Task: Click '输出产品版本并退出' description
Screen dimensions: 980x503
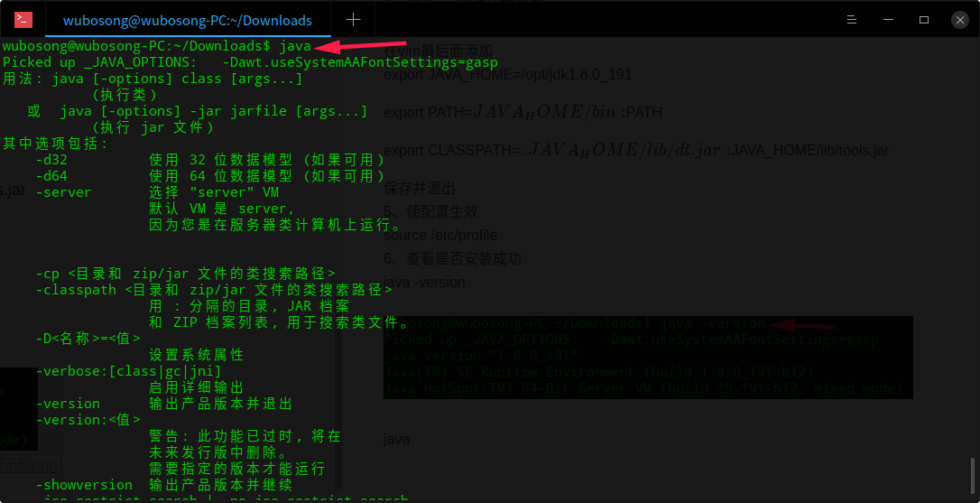Action: 220,405
